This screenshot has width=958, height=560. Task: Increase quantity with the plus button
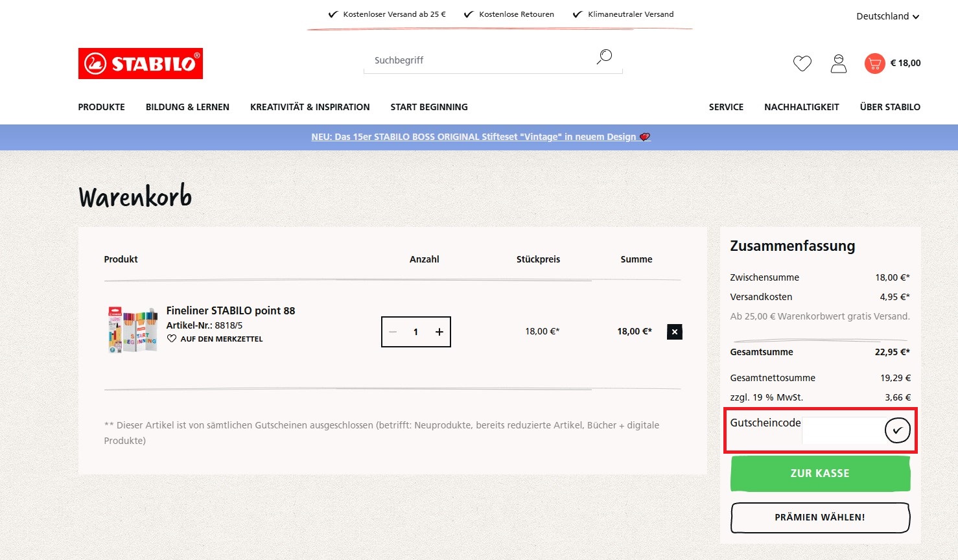click(439, 332)
